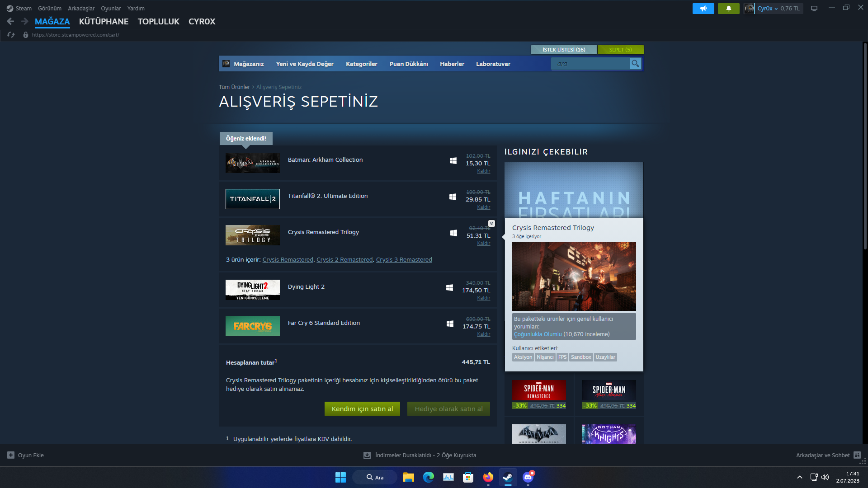Open Big Picture mode monitor icon
This screenshot has width=868, height=488.
coord(814,9)
